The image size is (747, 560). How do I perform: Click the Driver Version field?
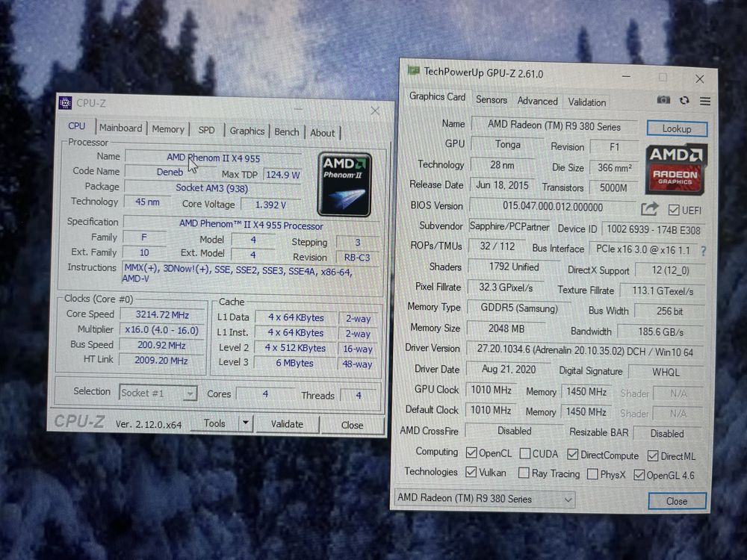click(x=585, y=350)
